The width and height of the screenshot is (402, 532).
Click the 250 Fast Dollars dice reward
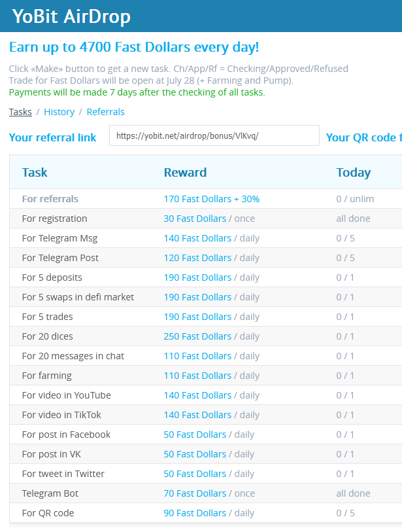197,336
